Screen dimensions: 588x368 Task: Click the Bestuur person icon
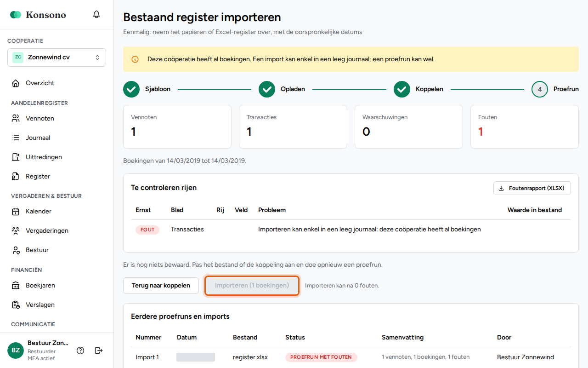tap(16, 250)
